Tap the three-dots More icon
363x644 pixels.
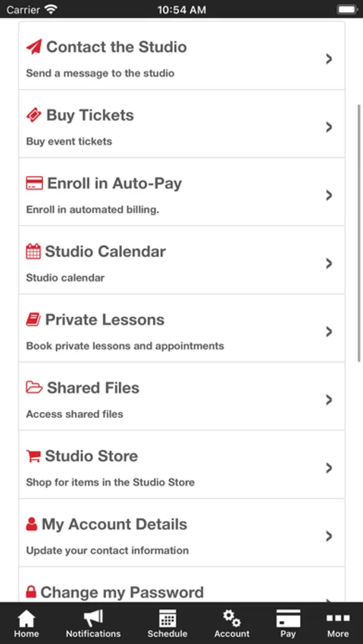click(x=338, y=618)
